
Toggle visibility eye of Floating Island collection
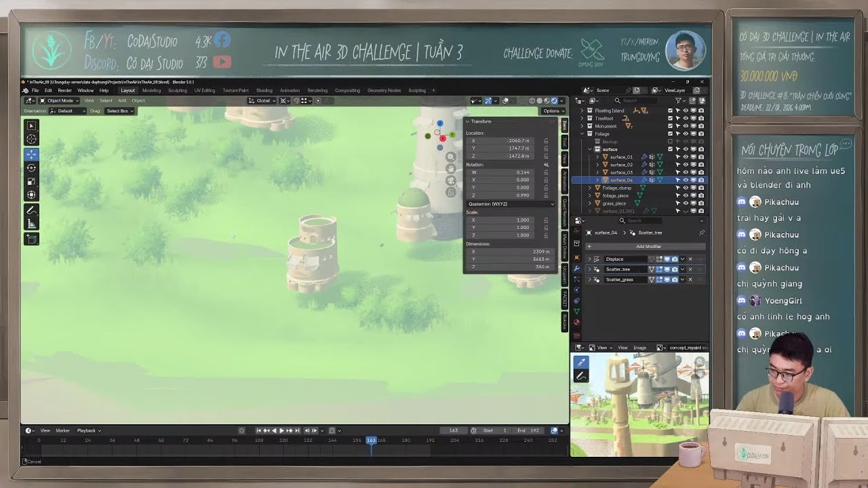point(686,110)
